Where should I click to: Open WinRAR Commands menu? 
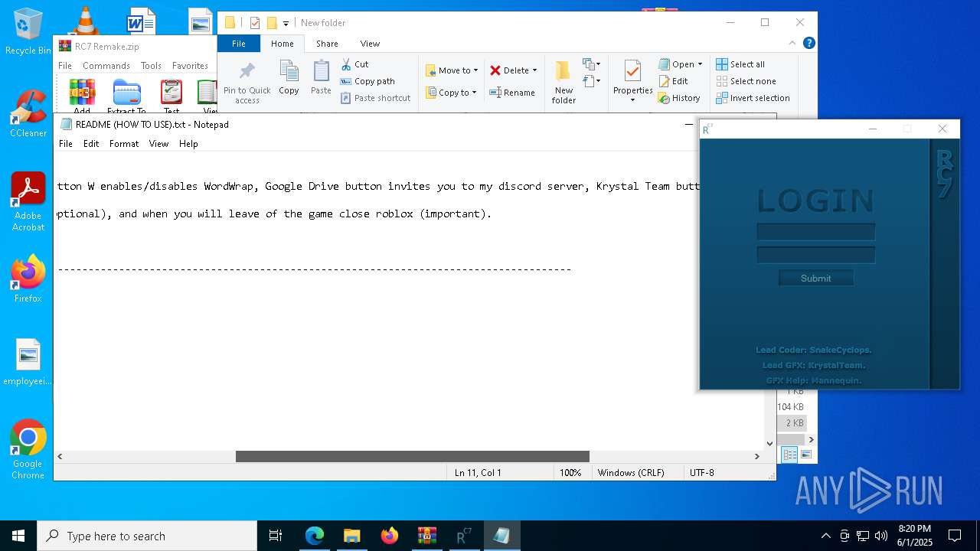point(106,66)
